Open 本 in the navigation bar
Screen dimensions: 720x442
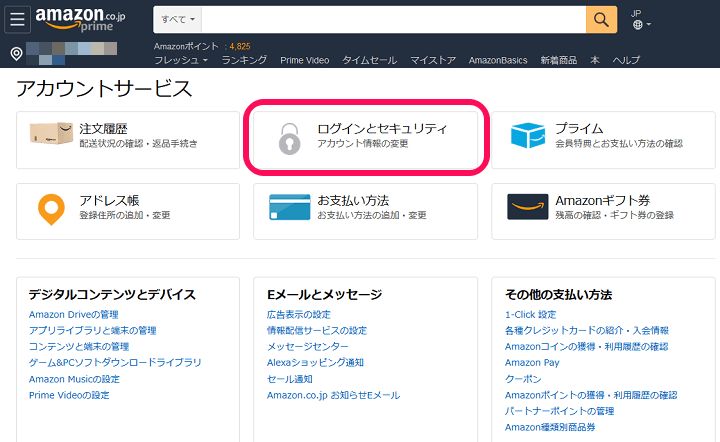595,60
